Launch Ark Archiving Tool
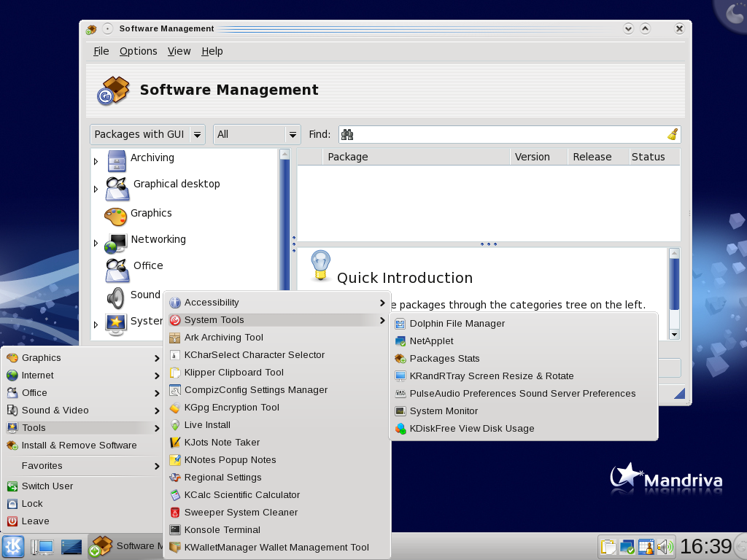 pos(277,338)
